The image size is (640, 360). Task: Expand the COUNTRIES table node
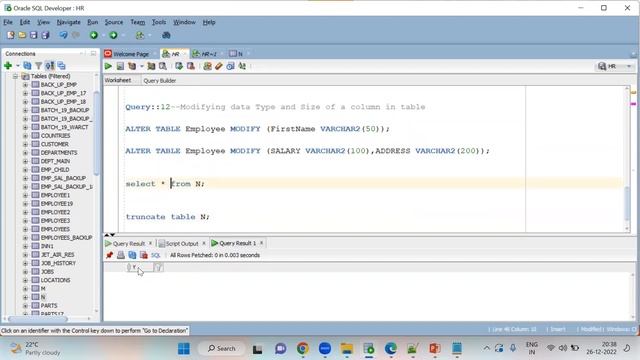point(25,136)
